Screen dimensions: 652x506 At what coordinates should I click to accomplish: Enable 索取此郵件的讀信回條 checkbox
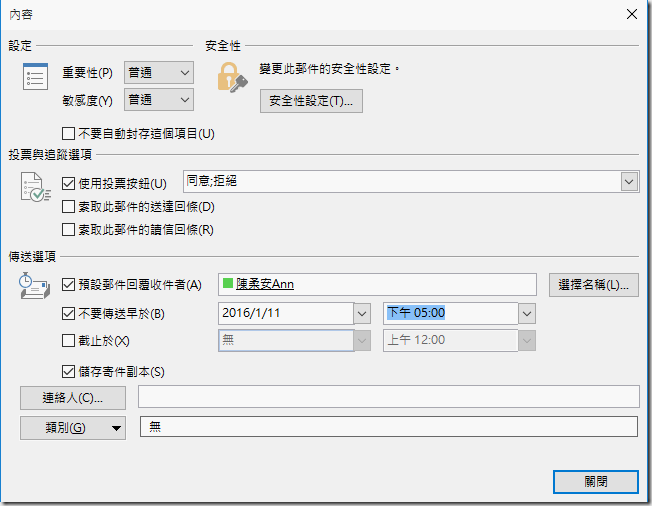(x=69, y=229)
